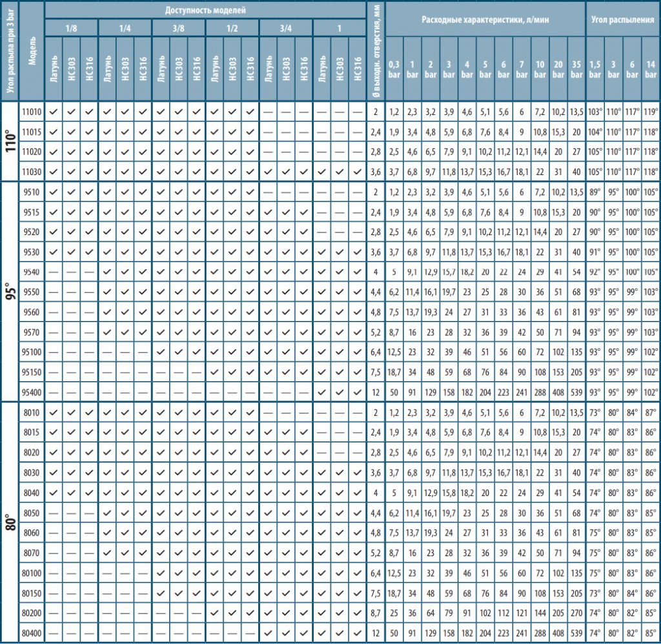Click the 80200 checkmark under 1/2 HC303
The height and width of the screenshot is (644, 661).
tap(232, 613)
